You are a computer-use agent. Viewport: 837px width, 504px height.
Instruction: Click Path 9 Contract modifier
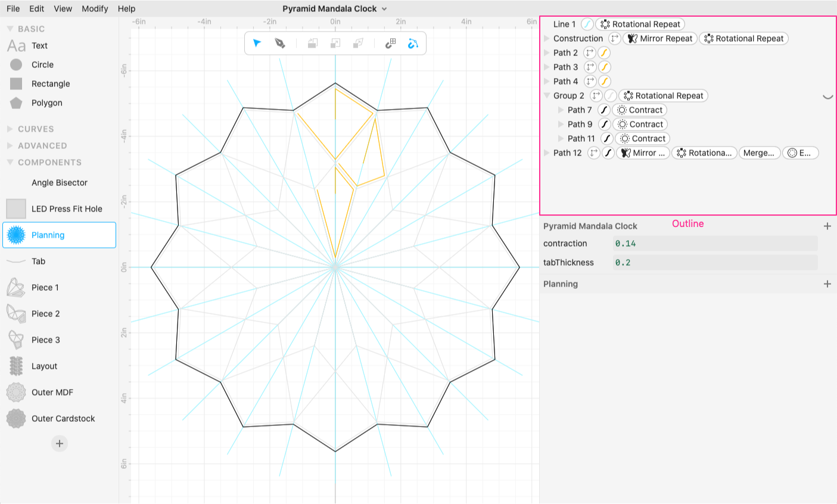tap(640, 124)
